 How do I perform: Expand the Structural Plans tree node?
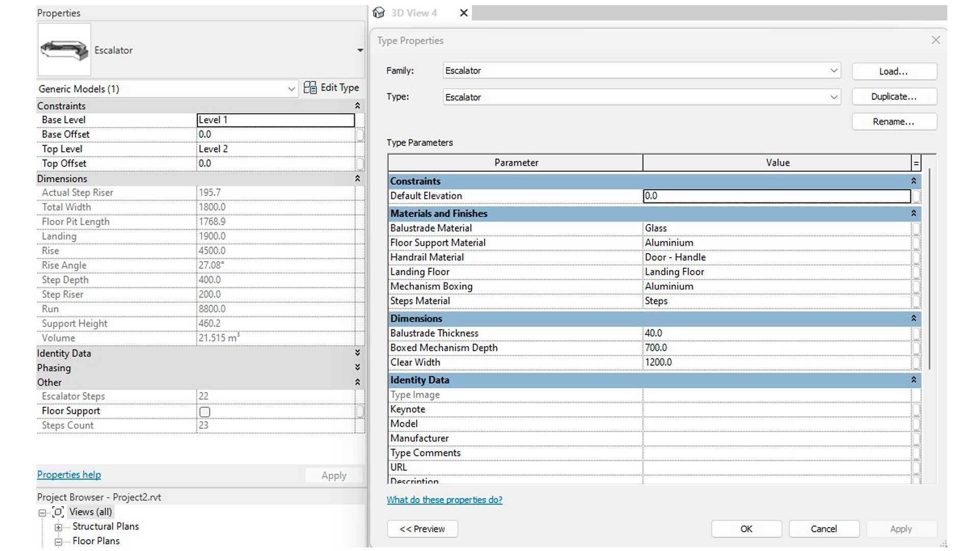[58, 527]
